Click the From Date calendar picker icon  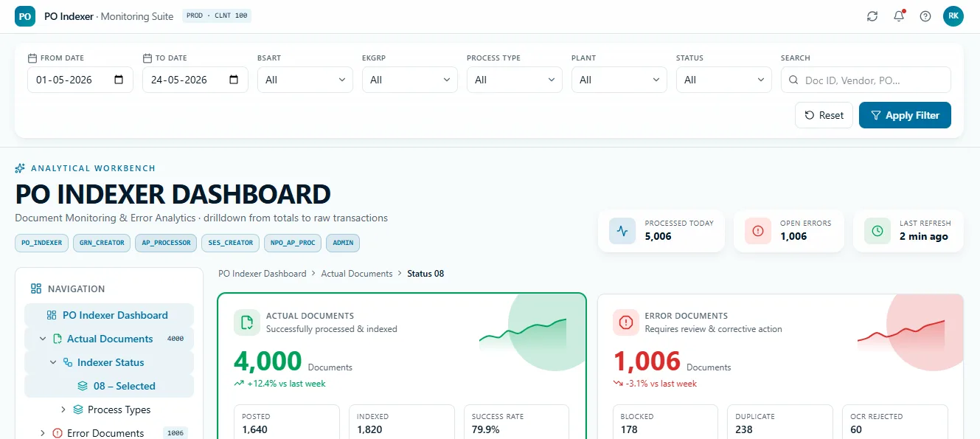119,80
